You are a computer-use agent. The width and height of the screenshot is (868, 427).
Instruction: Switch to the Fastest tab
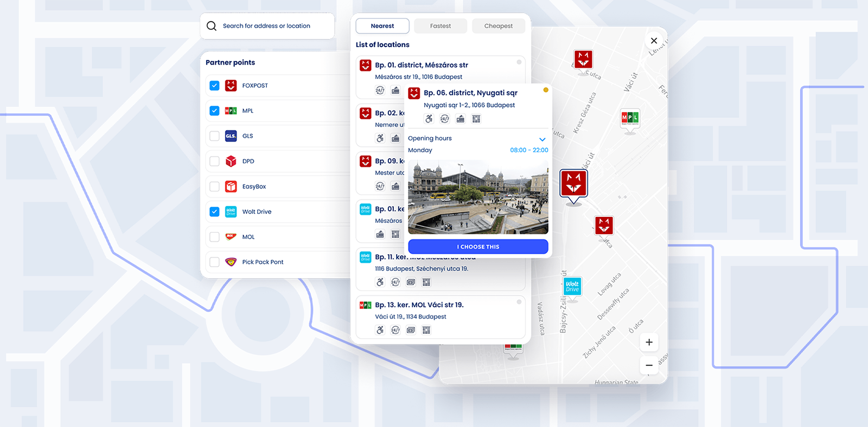click(441, 26)
